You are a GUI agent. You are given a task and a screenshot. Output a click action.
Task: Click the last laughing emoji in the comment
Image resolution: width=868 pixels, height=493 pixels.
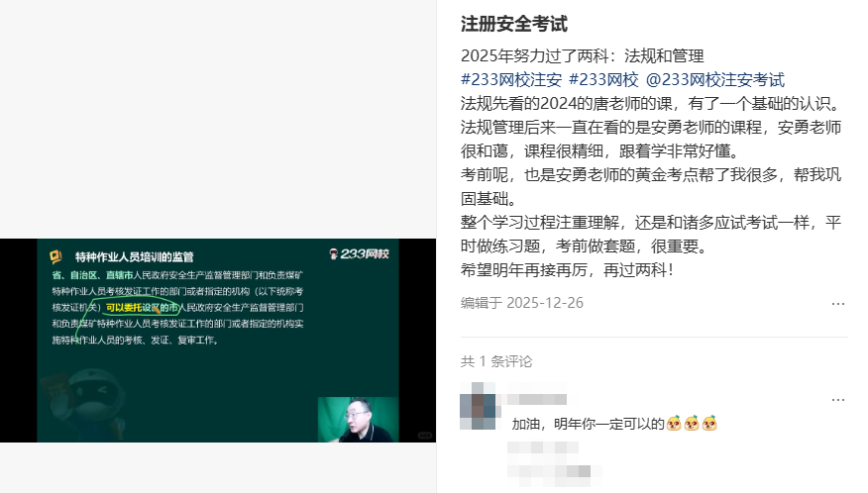pos(709,424)
